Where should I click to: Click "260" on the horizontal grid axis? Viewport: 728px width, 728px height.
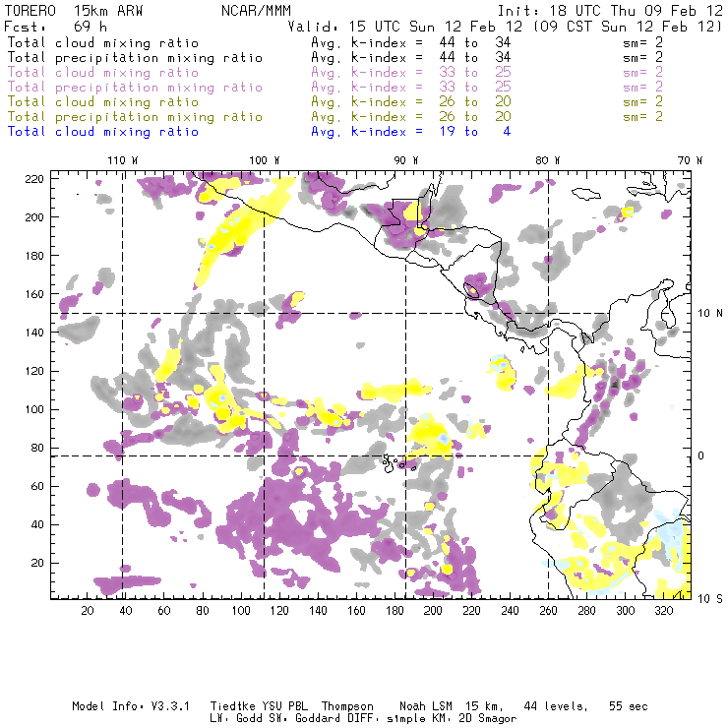coord(548,611)
